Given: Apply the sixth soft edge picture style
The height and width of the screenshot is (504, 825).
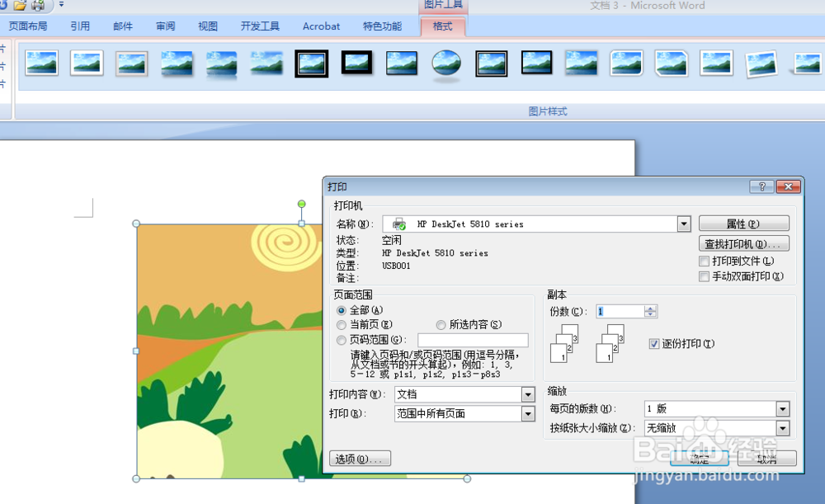Looking at the screenshot, I should click(x=266, y=64).
